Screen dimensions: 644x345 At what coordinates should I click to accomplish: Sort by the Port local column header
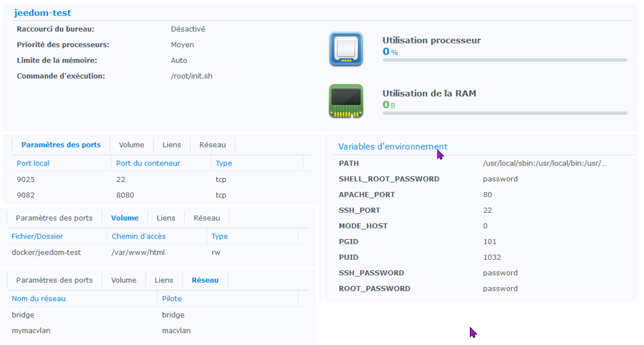[x=33, y=163]
